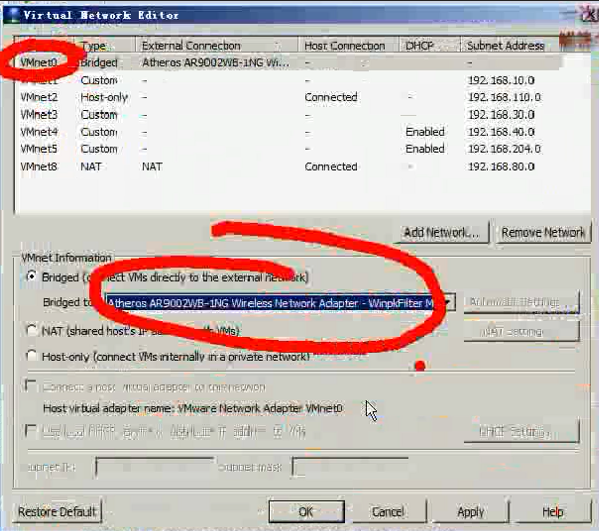Choose the Host-only radio option

[32, 356]
